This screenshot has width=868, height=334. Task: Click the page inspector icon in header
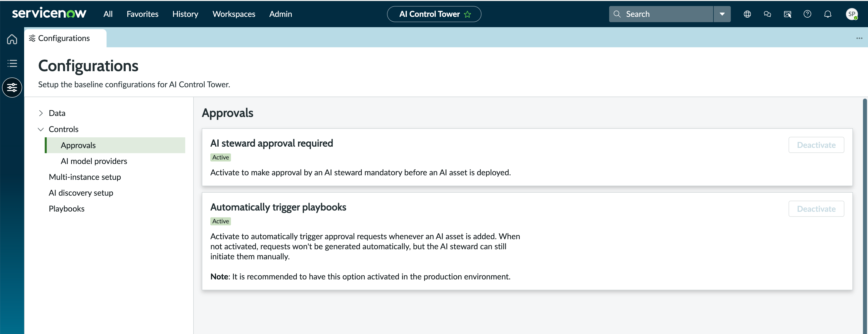788,14
